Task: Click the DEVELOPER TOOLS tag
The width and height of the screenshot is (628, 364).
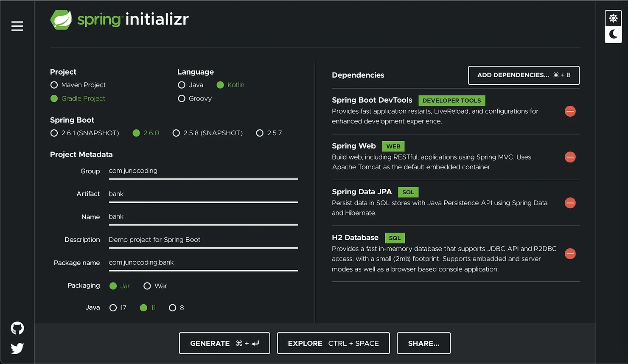Action: point(452,101)
